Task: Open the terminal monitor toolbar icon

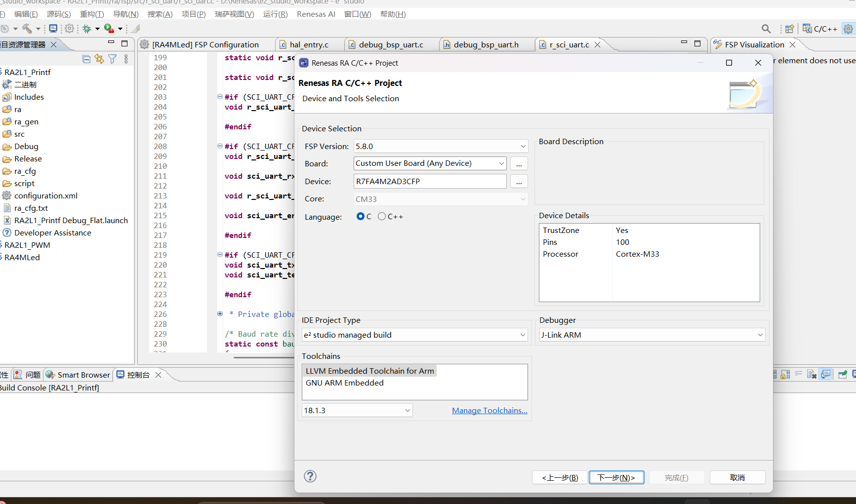Action: tap(53, 29)
